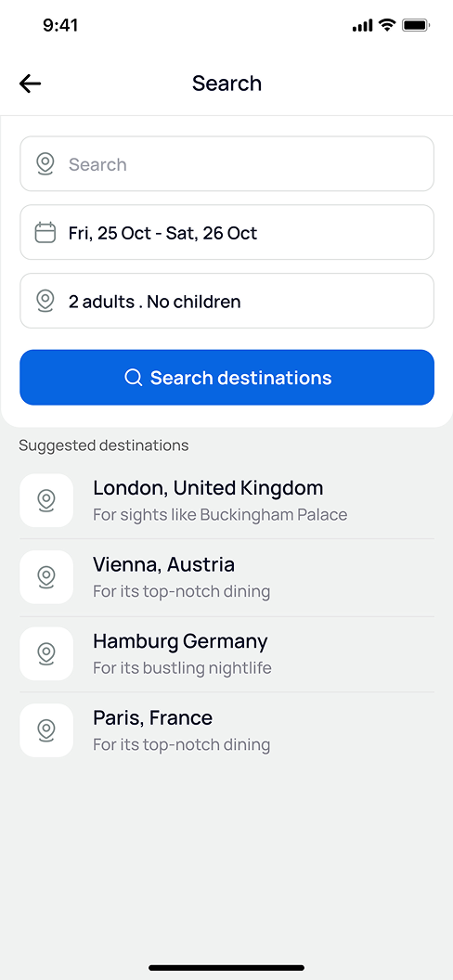Choose Hamburg Germany from suggestions
The width and height of the screenshot is (453, 980).
pos(226,653)
